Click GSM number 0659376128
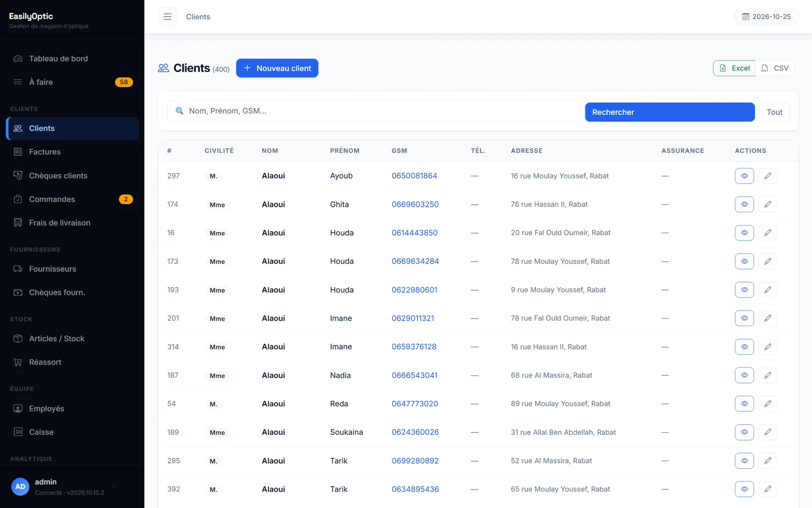Viewport: 812px width, 508px height. point(414,346)
